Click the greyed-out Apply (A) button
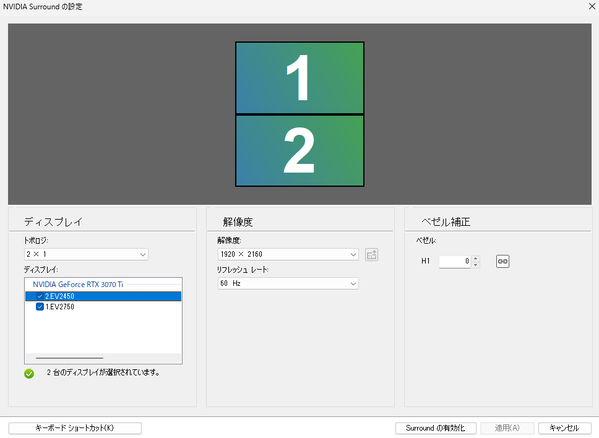 click(507, 428)
